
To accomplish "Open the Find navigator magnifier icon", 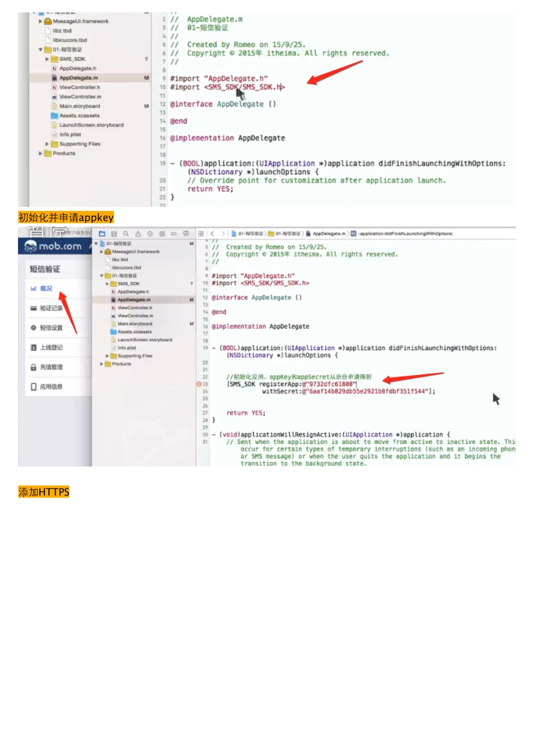I will click(x=126, y=234).
